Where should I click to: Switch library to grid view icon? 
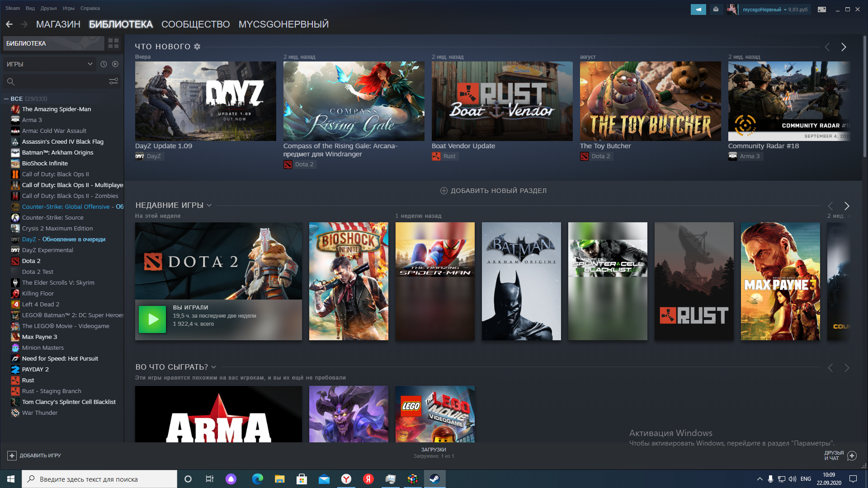coord(113,43)
